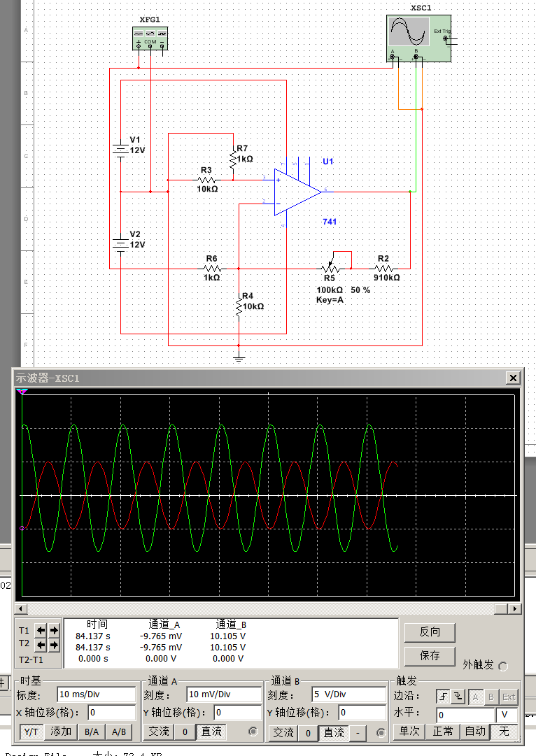
Task: Toggle Channel B radio indicator
Action: coord(381,732)
